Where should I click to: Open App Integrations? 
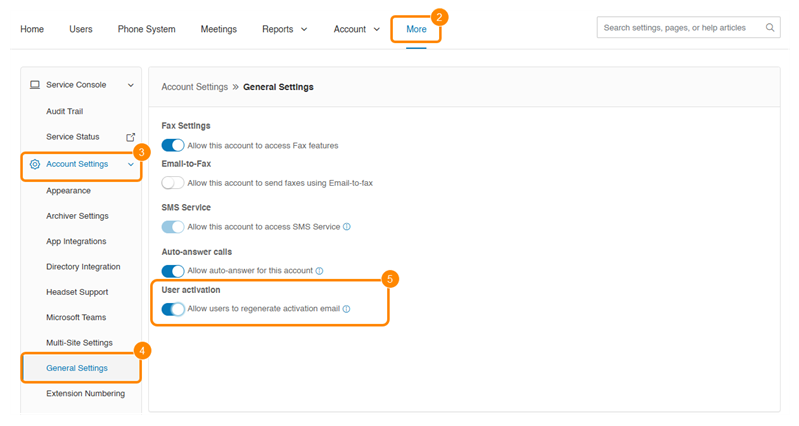click(x=76, y=242)
